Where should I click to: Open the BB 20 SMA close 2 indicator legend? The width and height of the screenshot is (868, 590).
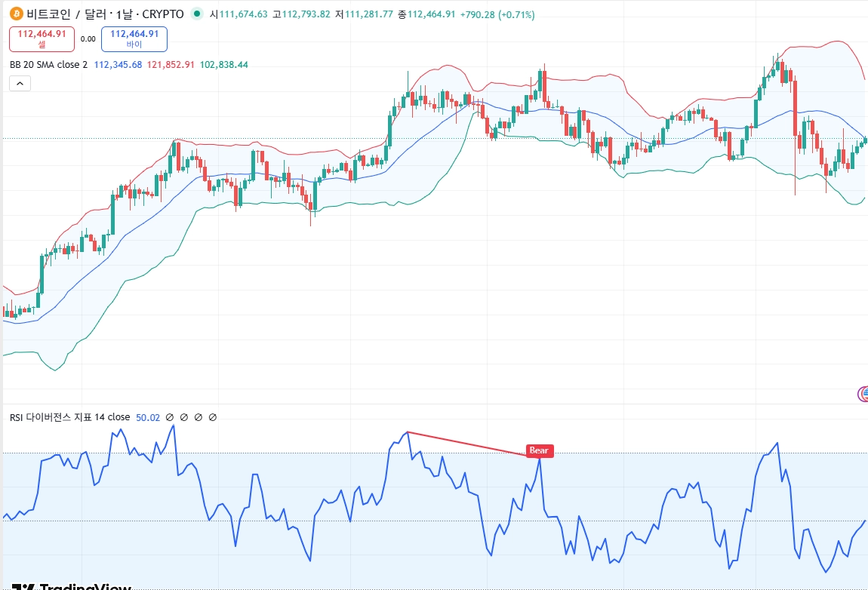(49, 65)
